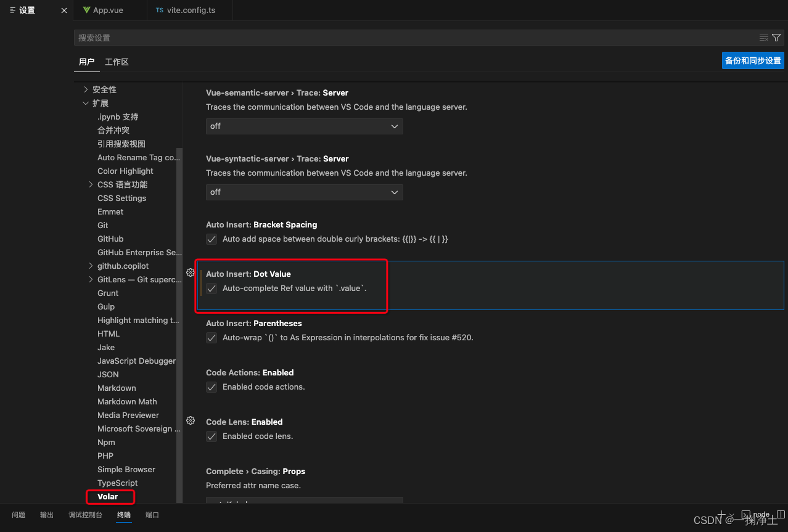This screenshot has width=788, height=532.
Task: Click the gear icon beside Dot Value
Action: (191, 272)
